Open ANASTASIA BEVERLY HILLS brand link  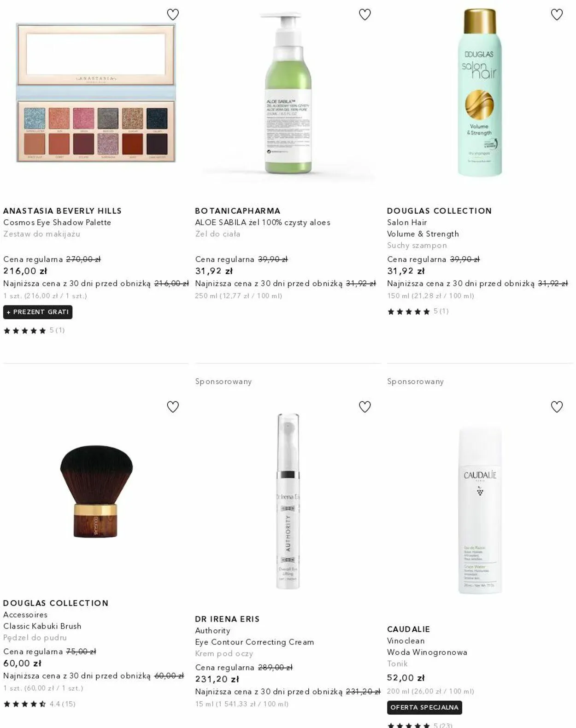pos(62,211)
